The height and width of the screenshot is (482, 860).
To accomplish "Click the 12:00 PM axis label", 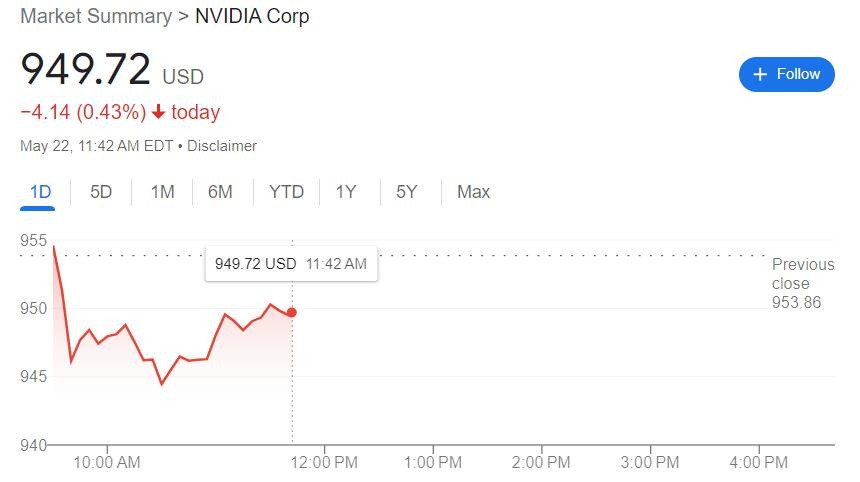I will (323, 462).
